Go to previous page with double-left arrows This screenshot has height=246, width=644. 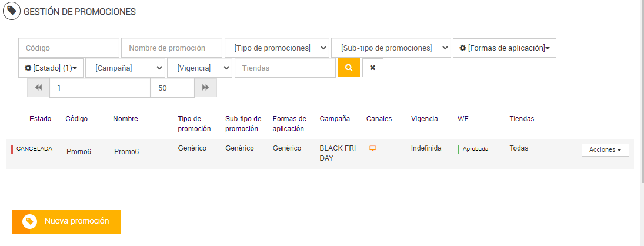click(38, 88)
